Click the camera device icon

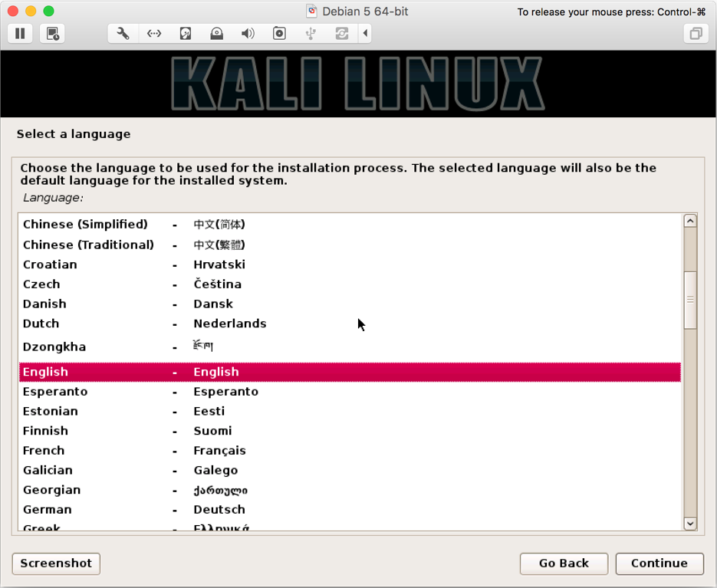coord(279,34)
